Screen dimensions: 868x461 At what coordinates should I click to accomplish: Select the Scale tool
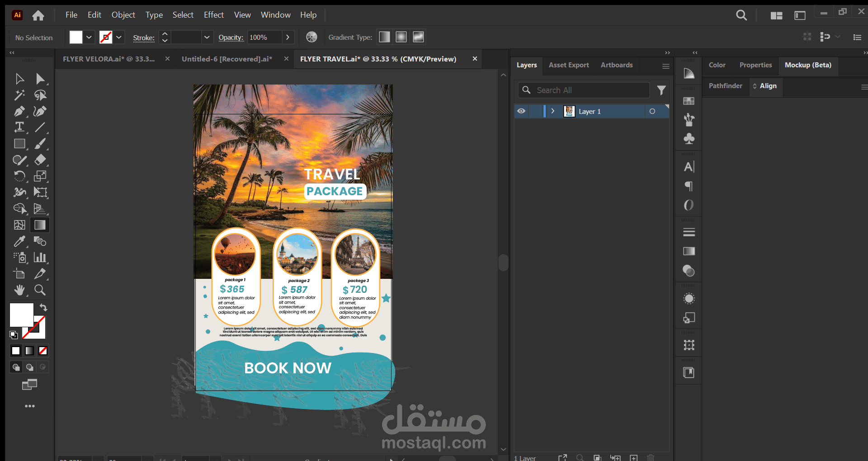pyautogui.click(x=40, y=176)
